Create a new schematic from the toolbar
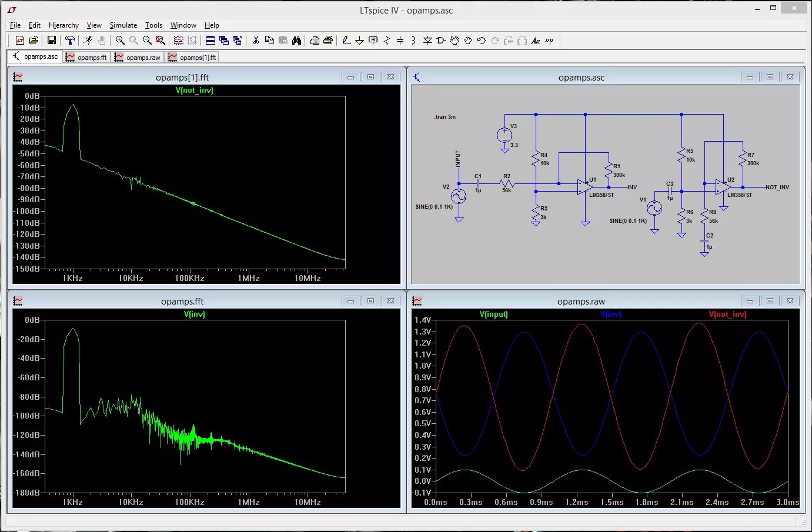The height and width of the screenshot is (532, 812). 19,41
